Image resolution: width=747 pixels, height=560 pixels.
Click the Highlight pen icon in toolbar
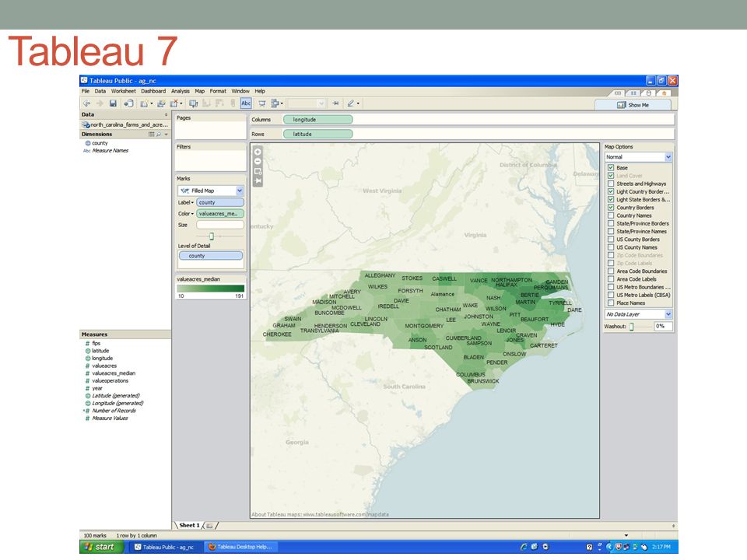pyautogui.click(x=351, y=103)
